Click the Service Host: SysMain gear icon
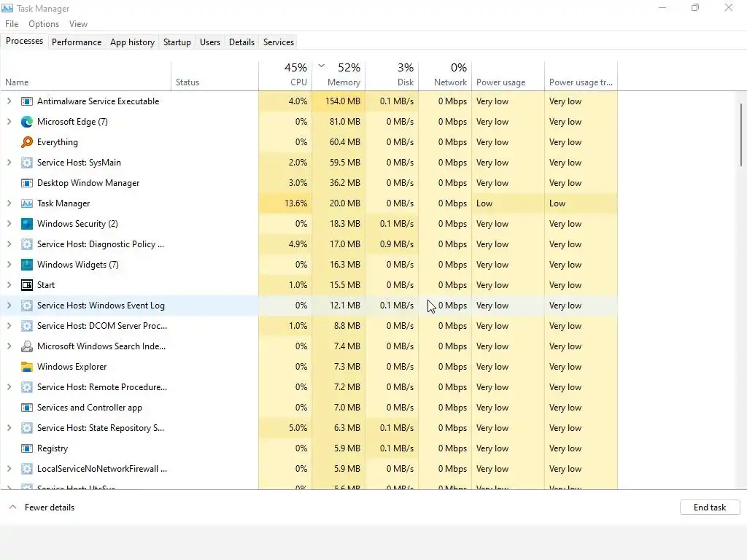 point(27,163)
